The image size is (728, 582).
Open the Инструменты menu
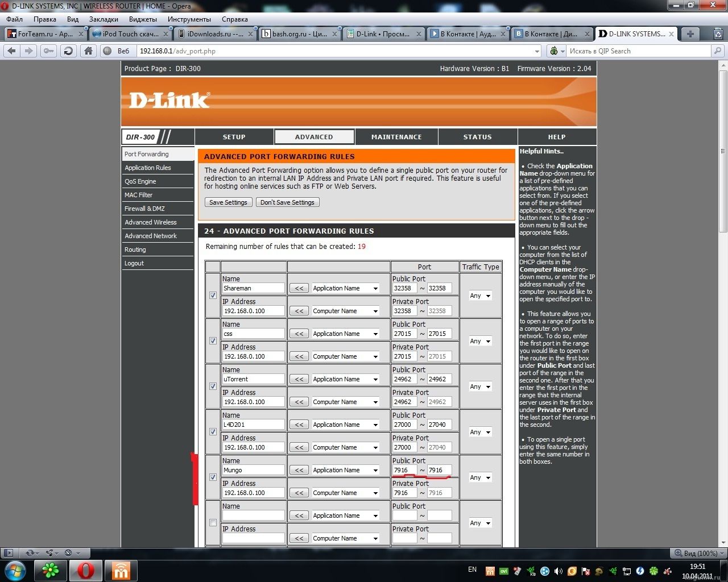click(x=189, y=19)
